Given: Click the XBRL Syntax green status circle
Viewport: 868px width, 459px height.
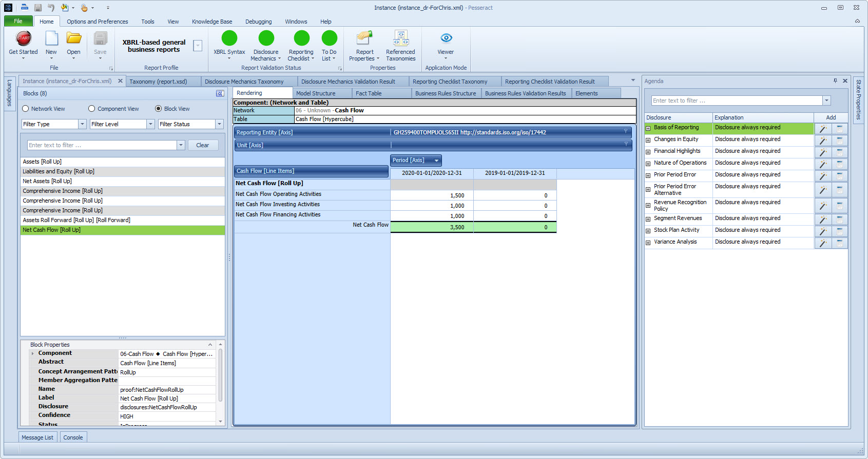Looking at the screenshot, I should coord(229,38).
